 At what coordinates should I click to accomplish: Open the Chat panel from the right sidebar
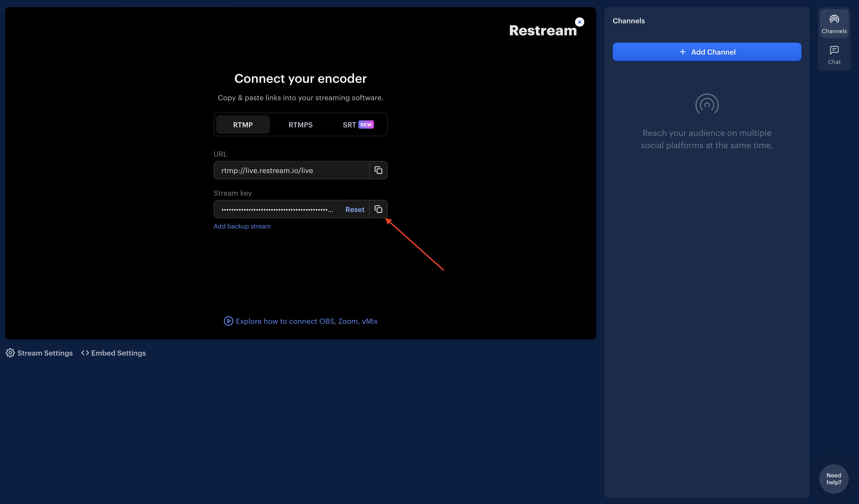click(834, 51)
